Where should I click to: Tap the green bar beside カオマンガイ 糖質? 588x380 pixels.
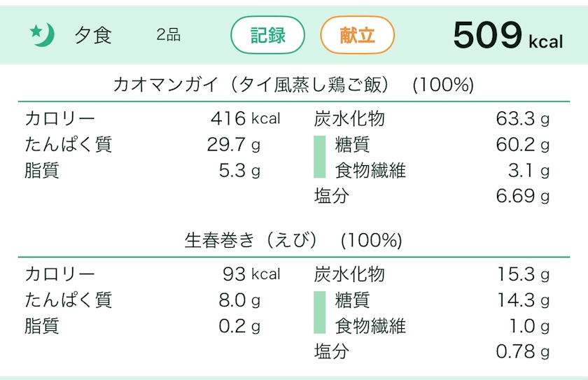click(x=319, y=157)
